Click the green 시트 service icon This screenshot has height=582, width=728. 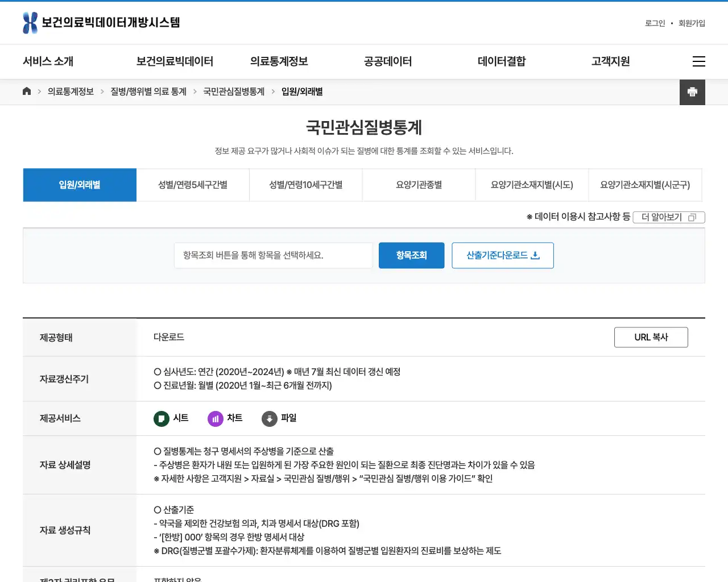click(162, 419)
